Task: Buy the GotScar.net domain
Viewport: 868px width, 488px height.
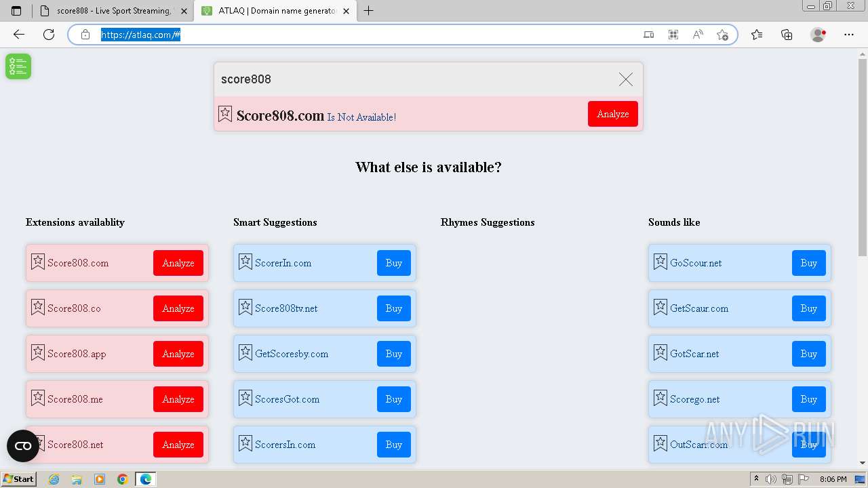Action: click(809, 354)
